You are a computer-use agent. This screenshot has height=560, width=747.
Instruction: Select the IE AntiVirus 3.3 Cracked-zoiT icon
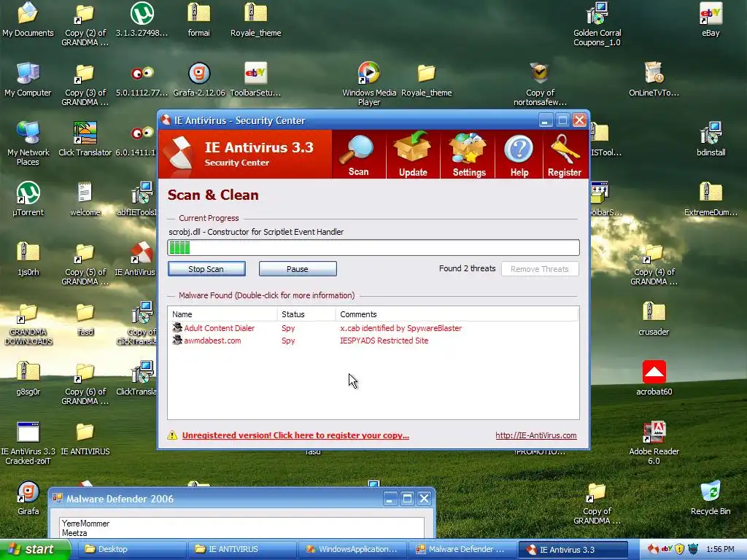(x=28, y=443)
